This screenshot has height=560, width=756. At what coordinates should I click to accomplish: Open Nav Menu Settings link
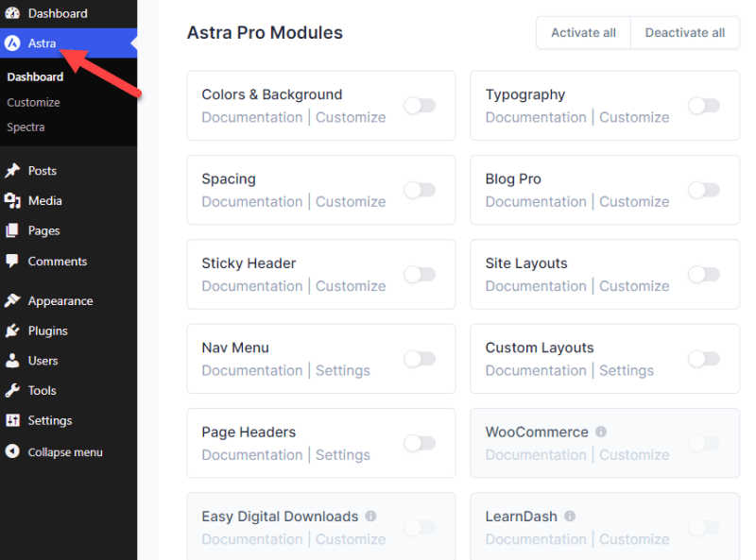click(343, 370)
